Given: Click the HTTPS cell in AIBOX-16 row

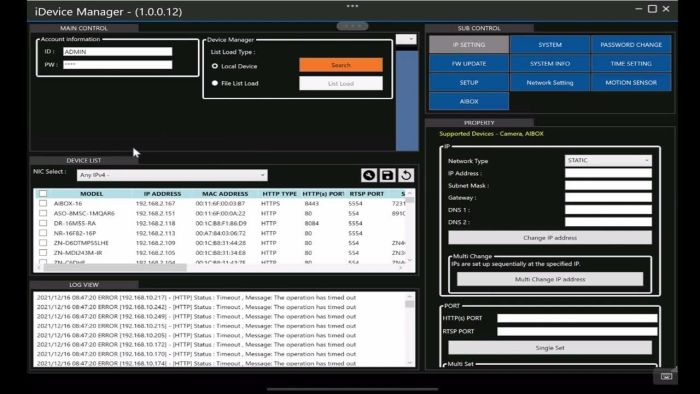Looking at the screenshot, I should [271, 203].
